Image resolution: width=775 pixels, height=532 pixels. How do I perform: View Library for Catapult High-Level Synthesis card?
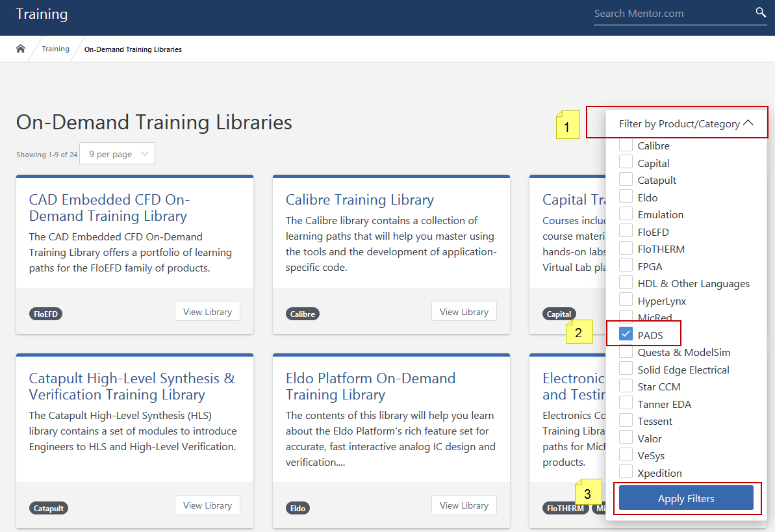point(208,505)
